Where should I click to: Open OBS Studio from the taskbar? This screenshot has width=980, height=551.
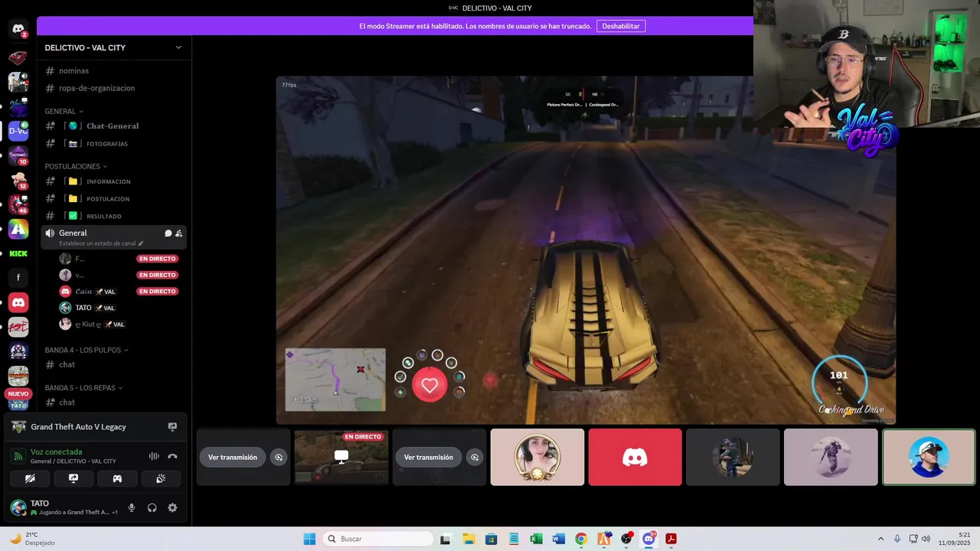626,539
